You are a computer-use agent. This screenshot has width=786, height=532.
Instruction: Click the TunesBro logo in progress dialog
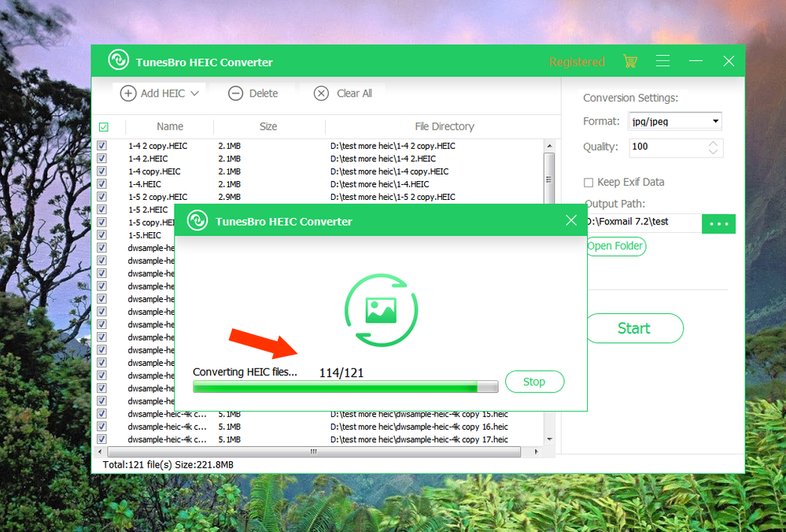[197, 220]
